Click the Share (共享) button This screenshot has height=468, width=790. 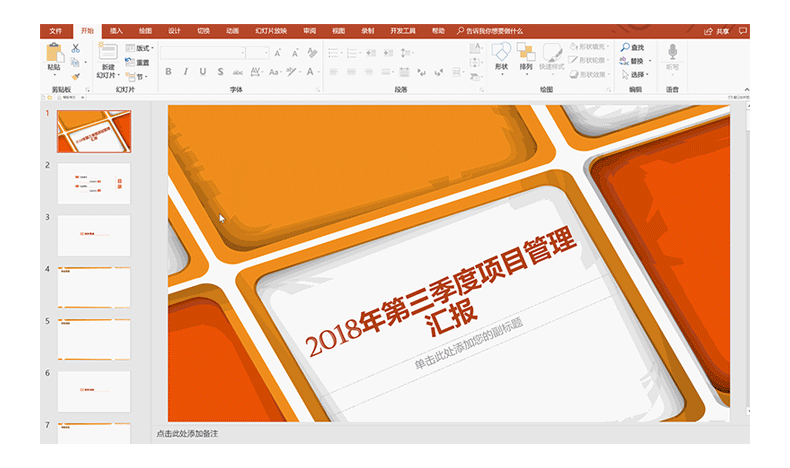(716, 31)
